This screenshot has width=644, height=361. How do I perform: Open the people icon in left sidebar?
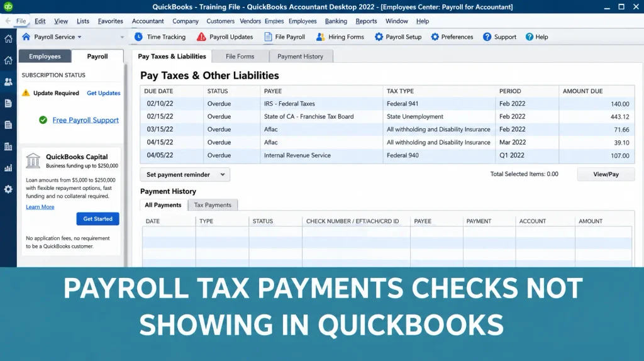8,82
